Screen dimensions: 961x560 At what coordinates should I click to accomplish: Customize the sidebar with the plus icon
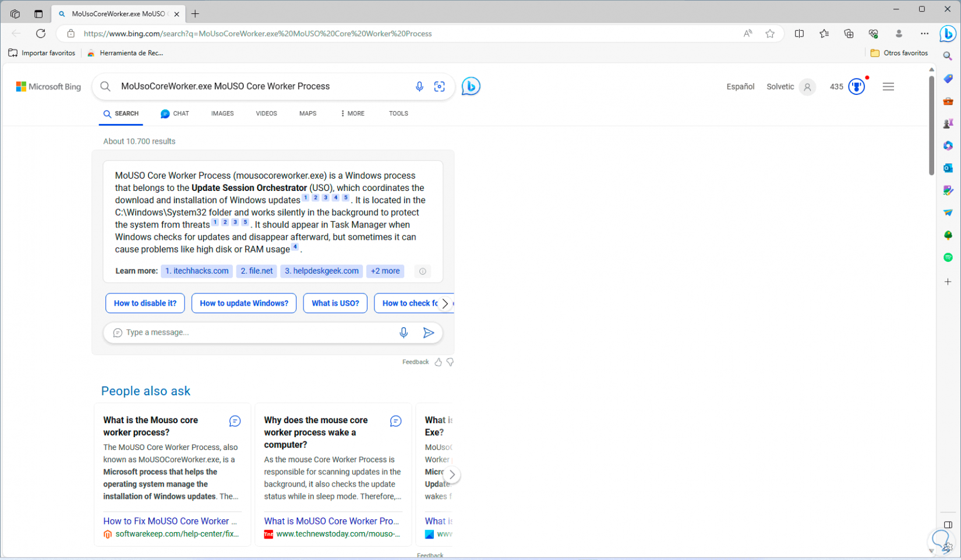tap(948, 282)
